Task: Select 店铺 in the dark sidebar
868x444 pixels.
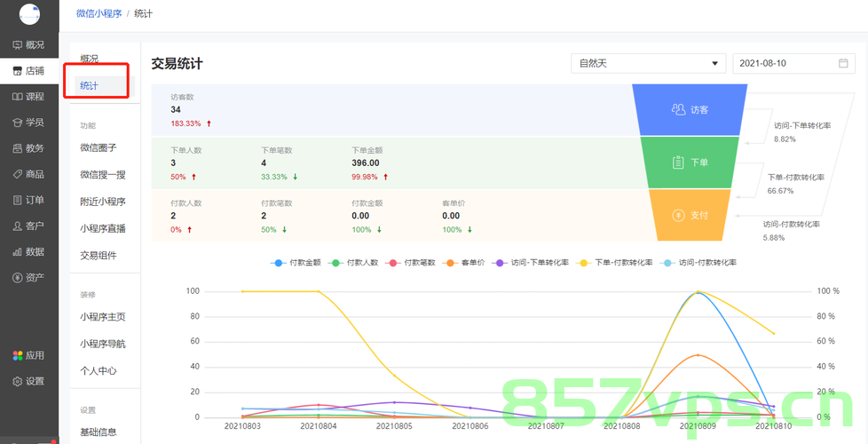Action: 28,71
